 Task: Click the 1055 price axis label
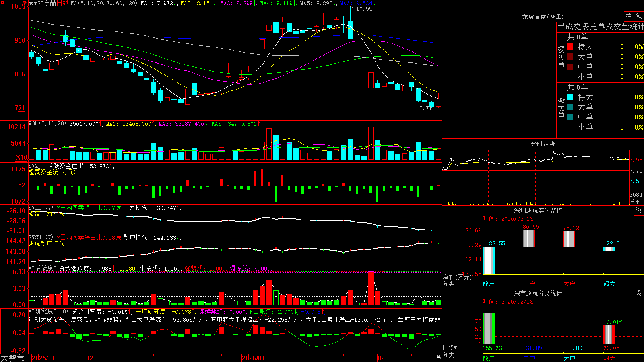click(x=19, y=6)
